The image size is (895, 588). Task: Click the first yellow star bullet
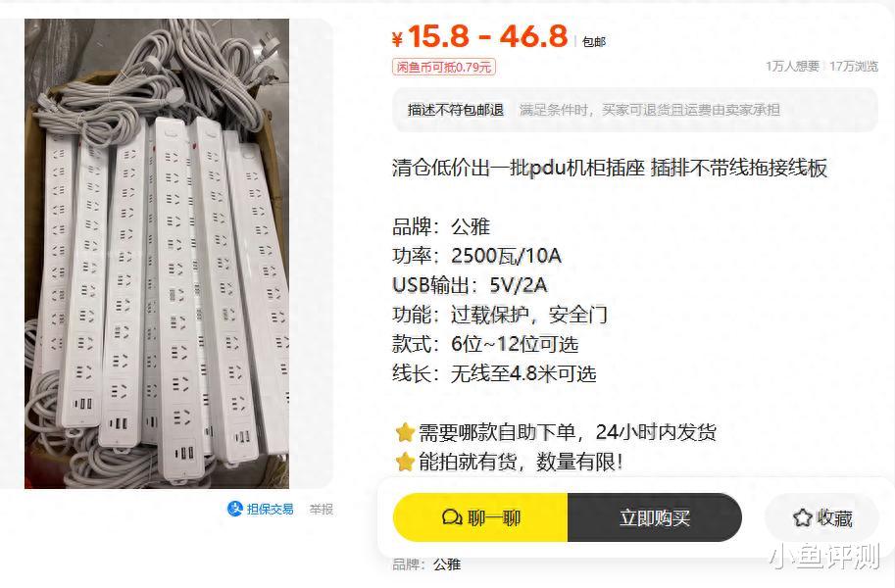pos(405,432)
